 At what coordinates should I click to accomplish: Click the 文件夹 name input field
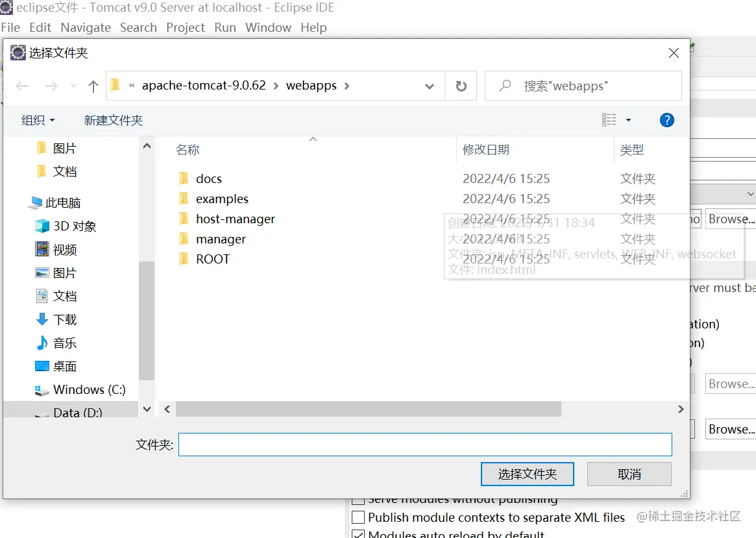[x=425, y=445]
